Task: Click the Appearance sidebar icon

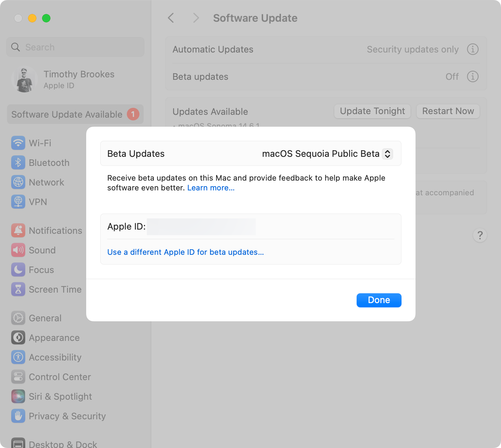Action: [18, 337]
